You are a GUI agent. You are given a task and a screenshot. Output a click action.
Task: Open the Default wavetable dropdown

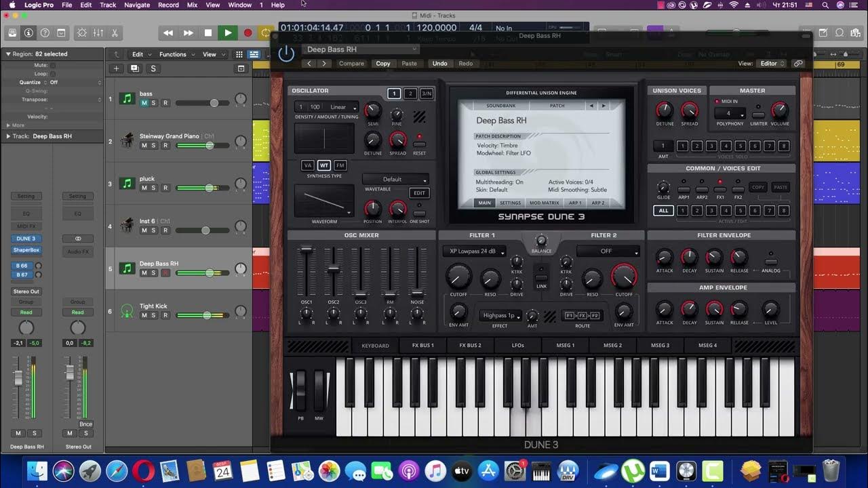[x=395, y=180]
